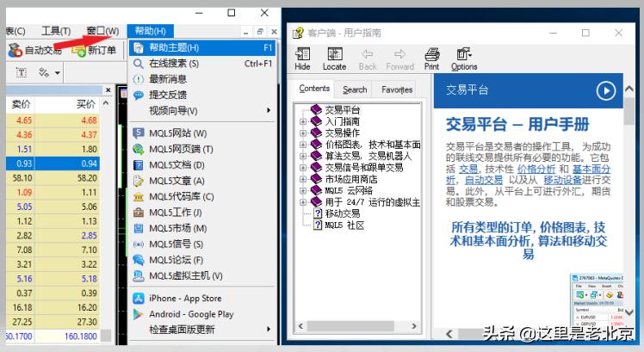Click help content scroll down arrow
644x352 pixels.
click(629, 312)
